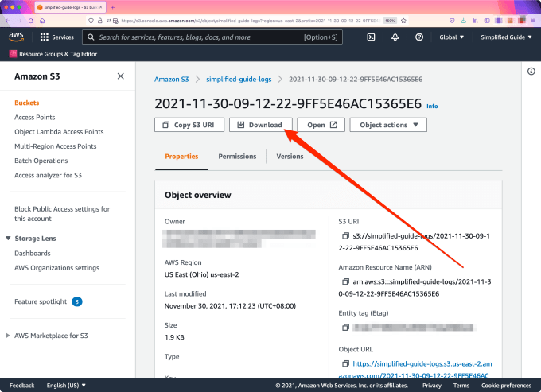Open Batch Operations in sidebar
541x392 pixels.
coord(41,161)
